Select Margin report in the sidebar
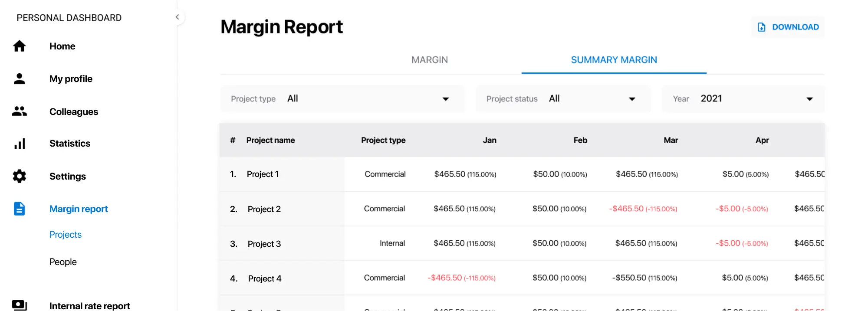The width and height of the screenshot is (868, 311). click(79, 209)
